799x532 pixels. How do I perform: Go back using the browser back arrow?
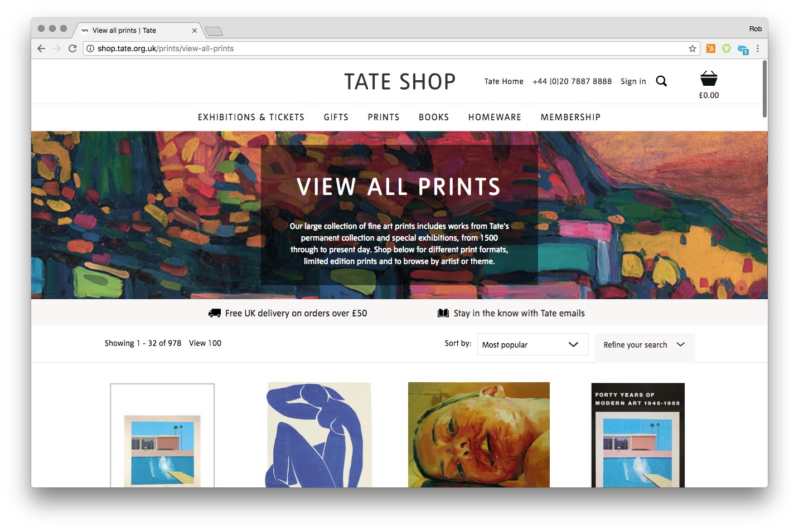(x=41, y=48)
